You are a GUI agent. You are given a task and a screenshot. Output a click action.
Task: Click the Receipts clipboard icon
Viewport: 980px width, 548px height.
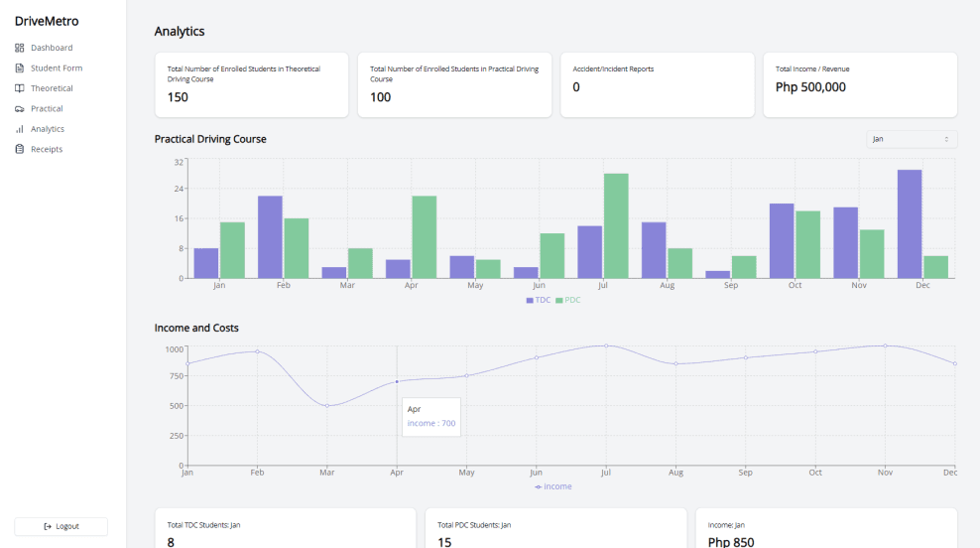[20, 149]
